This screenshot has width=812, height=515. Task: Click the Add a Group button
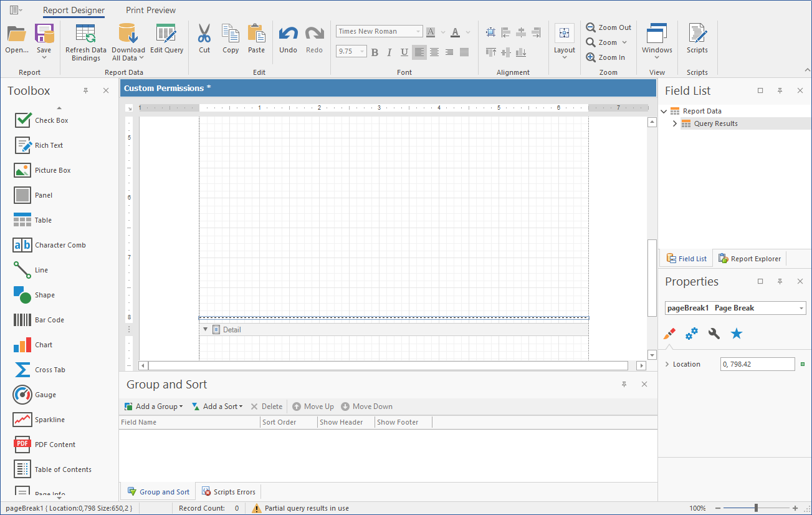coord(154,407)
